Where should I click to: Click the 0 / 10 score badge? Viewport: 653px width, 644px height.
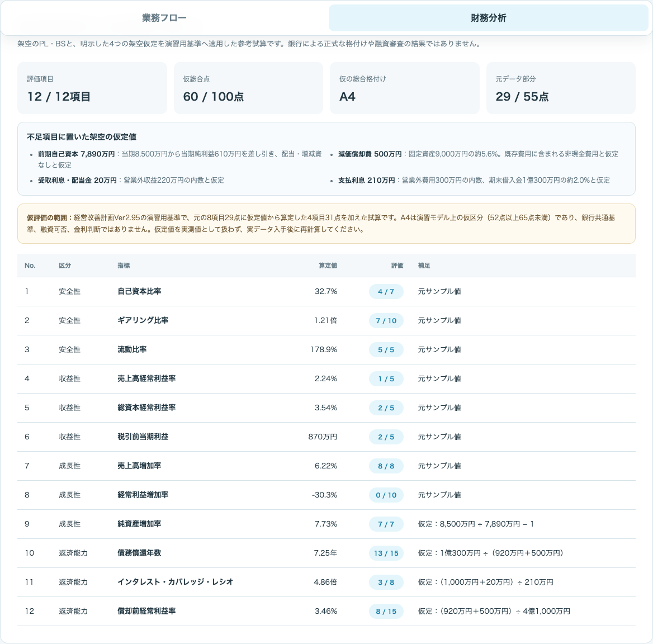(386, 495)
